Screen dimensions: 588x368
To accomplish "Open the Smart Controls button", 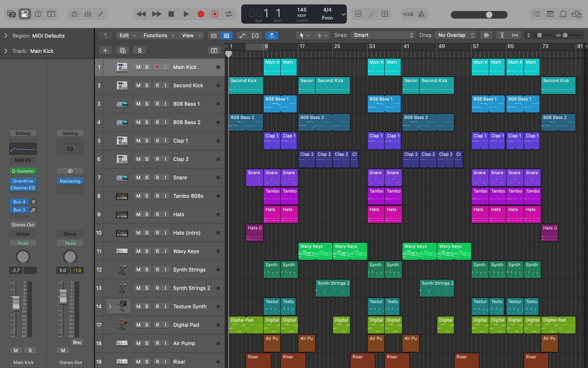I will point(74,14).
